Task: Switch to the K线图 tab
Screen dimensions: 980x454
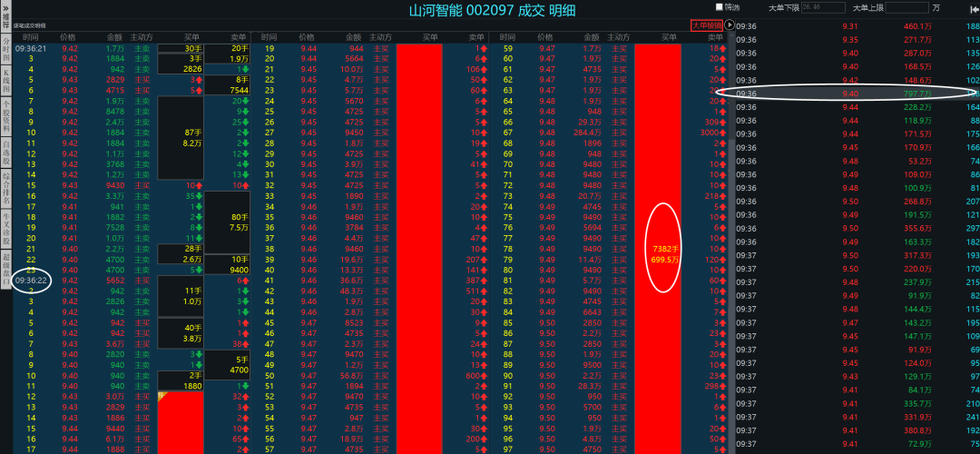Action: 5,80
